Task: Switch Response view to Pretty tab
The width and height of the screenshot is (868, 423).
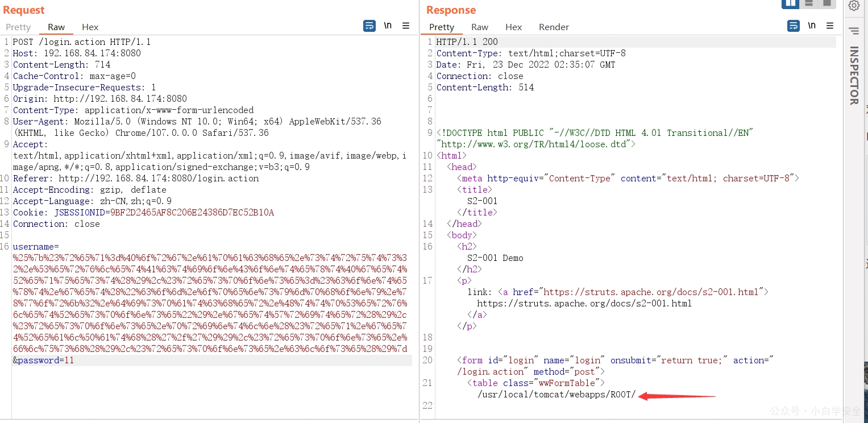Action: point(442,27)
